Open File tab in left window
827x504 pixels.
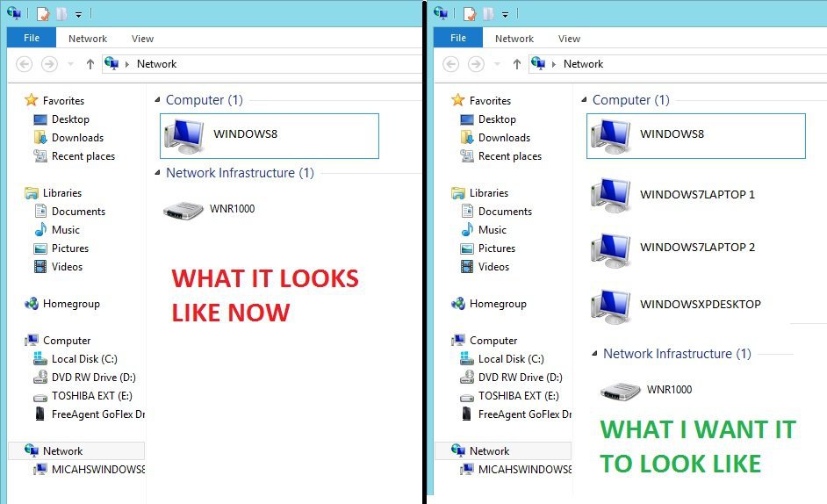(31, 38)
